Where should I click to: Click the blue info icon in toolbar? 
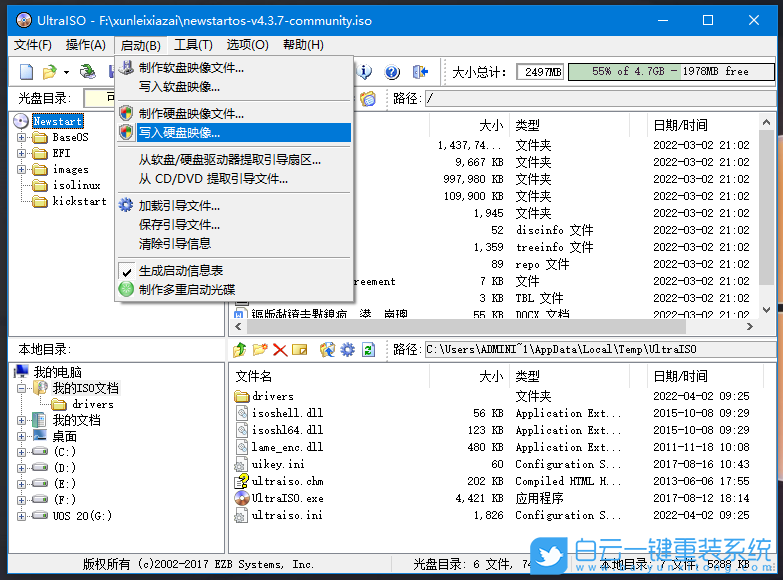pyautogui.click(x=366, y=72)
